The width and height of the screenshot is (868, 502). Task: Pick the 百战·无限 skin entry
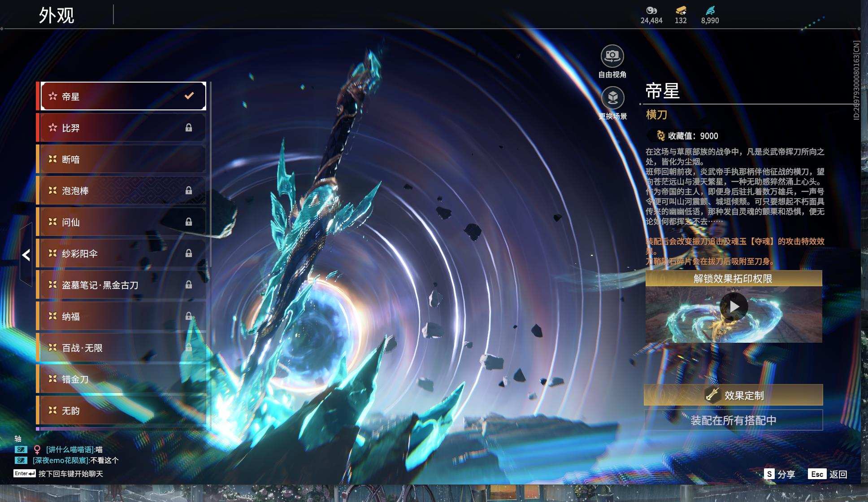pos(121,348)
